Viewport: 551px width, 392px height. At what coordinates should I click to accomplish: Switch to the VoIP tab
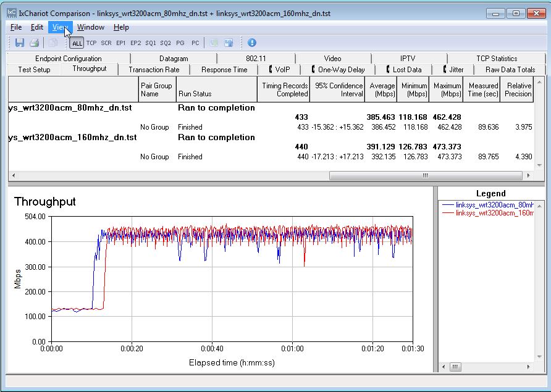pos(280,70)
